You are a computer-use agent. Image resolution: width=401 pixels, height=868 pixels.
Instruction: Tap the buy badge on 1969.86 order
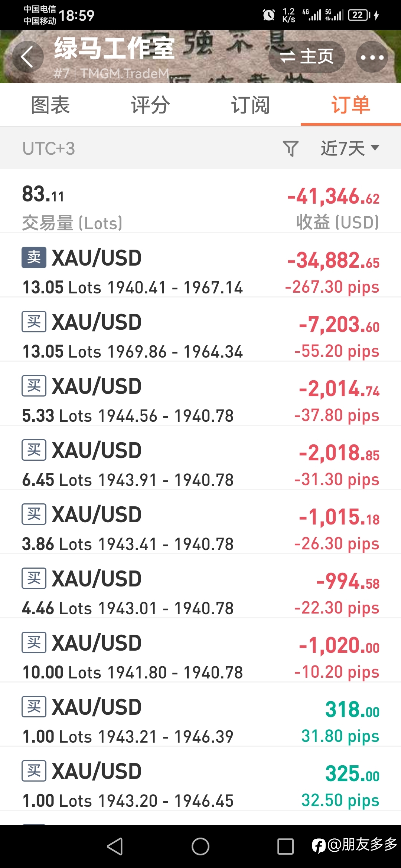coord(34,321)
